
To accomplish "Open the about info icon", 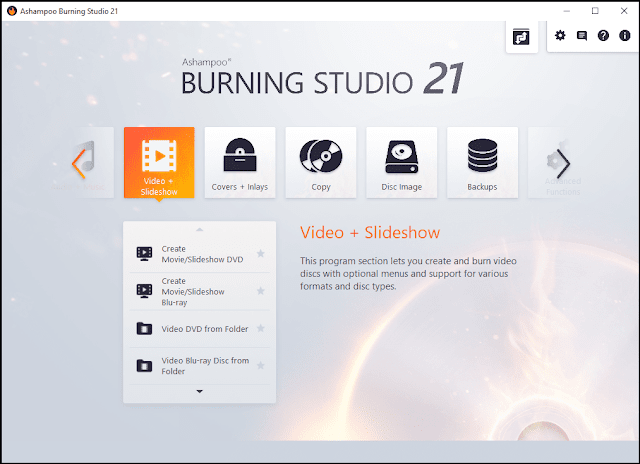I will tap(624, 36).
